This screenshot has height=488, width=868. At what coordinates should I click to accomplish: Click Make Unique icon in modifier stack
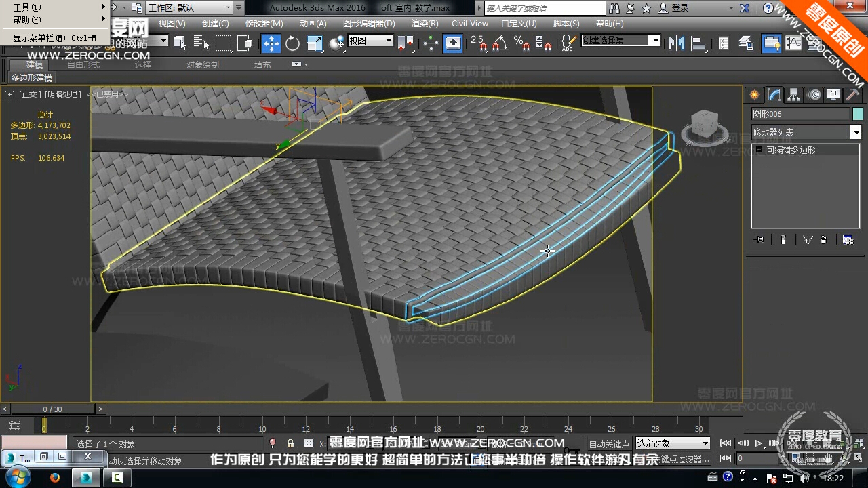(x=808, y=239)
